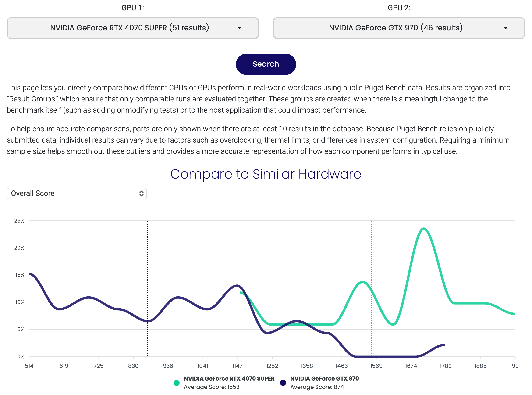The image size is (532, 395).
Task: Click the Compare to Similar Hardware heading
Action: (266, 174)
